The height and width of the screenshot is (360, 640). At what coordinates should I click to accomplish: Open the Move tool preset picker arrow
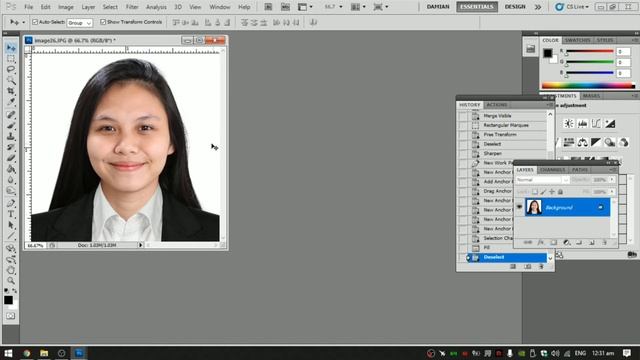23,22
